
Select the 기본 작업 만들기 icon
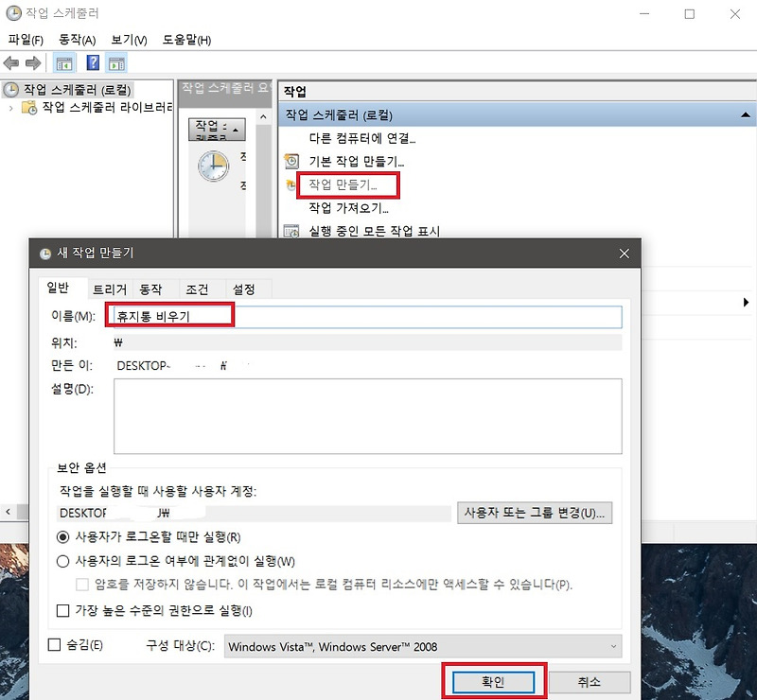pyautogui.click(x=290, y=160)
